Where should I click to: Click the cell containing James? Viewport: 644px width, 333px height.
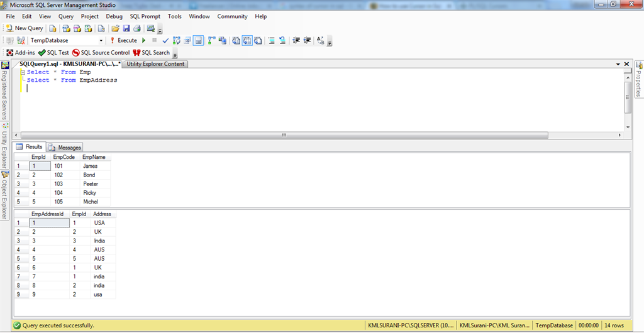(x=95, y=166)
